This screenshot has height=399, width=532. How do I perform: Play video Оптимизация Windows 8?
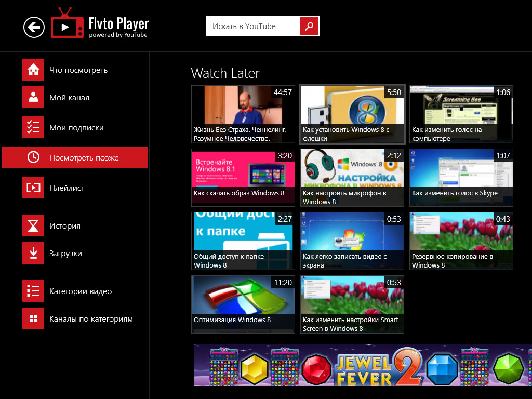243,304
